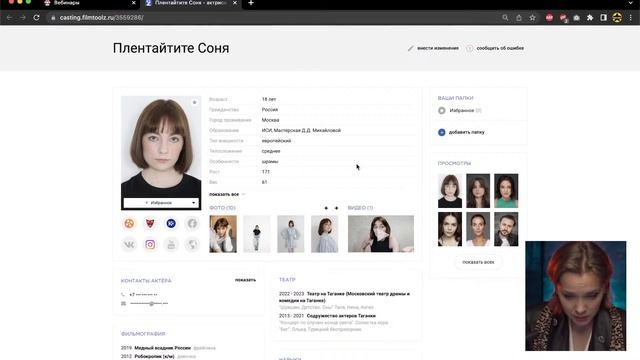
Task: Select the 'Плентайтите Соня' browser tab
Action: pyautogui.click(x=190, y=3)
